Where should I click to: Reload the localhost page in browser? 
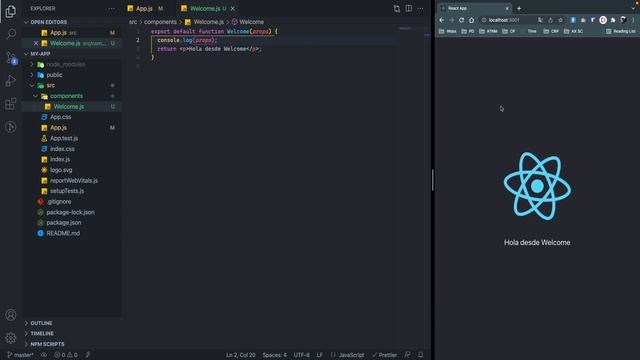[462, 20]
